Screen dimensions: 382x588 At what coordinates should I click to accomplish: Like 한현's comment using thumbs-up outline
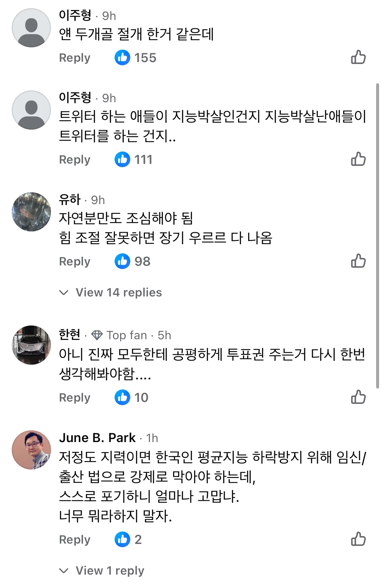[x=358, y=397]
